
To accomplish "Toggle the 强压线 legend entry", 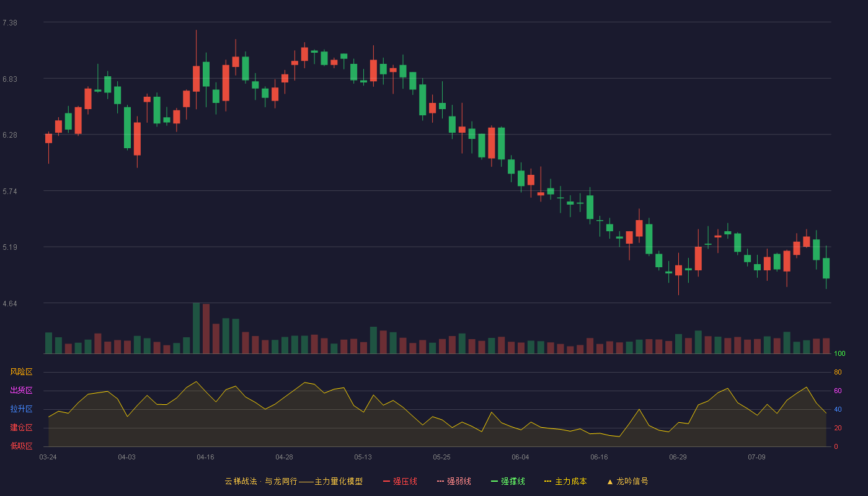I will [400, 481].
